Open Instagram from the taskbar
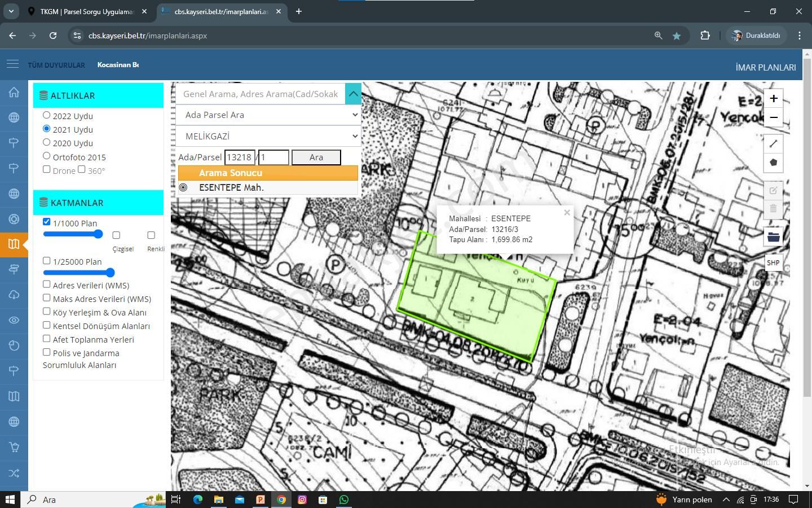Viewport: 812px width, 508px height. click(x=302, y=500)
